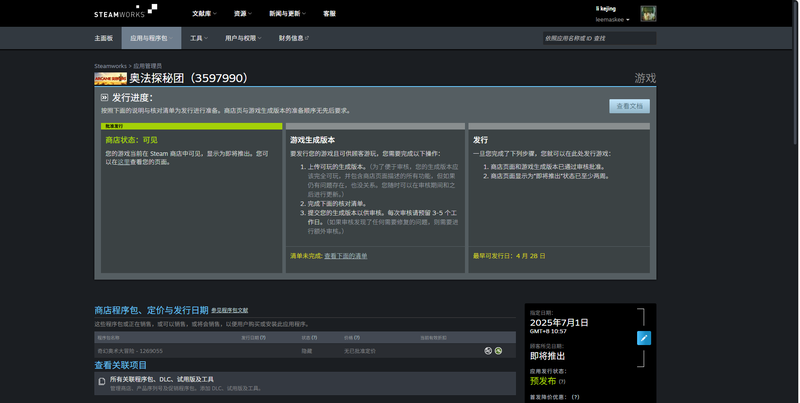Screen dimensions: 800x403
Task: Expand the 新闻与更新 menu
Action: (287, 14)
